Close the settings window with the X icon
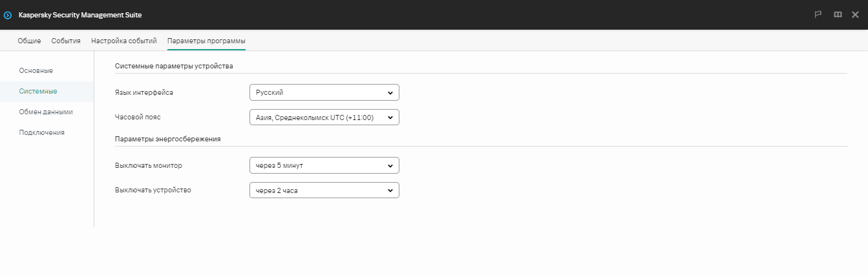This screenshot has height=275, width=868. point(855,15)
